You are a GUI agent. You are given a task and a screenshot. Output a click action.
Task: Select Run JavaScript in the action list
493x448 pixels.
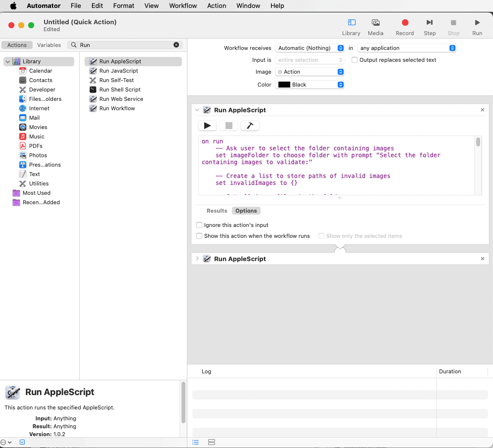click(x=134, y=71)
